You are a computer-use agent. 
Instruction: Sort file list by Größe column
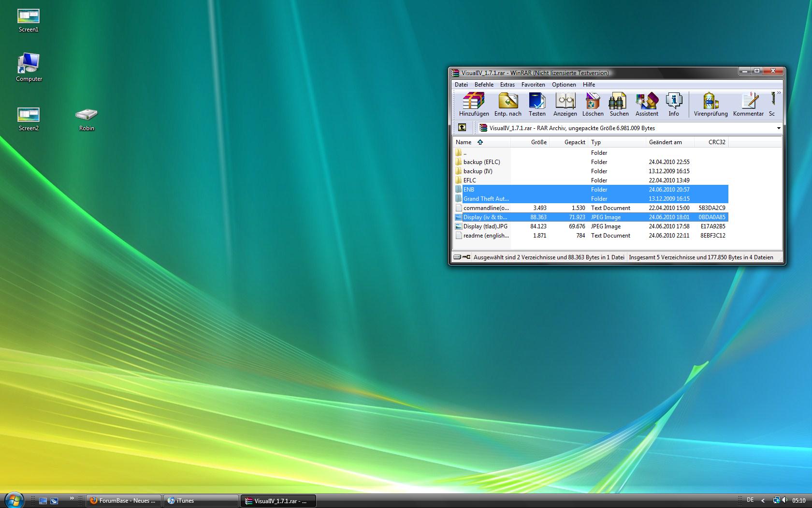(x=530, y=142)
